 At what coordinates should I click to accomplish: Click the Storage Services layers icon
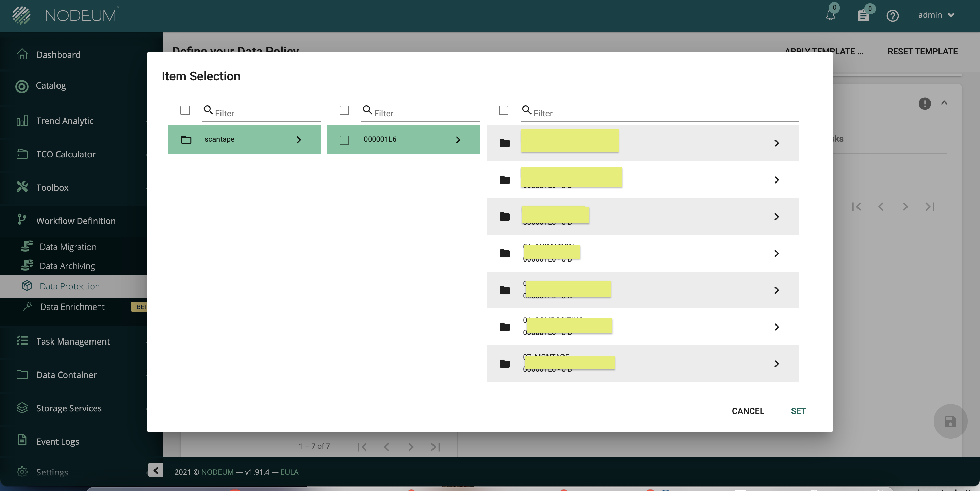click(x=22, y=408)
